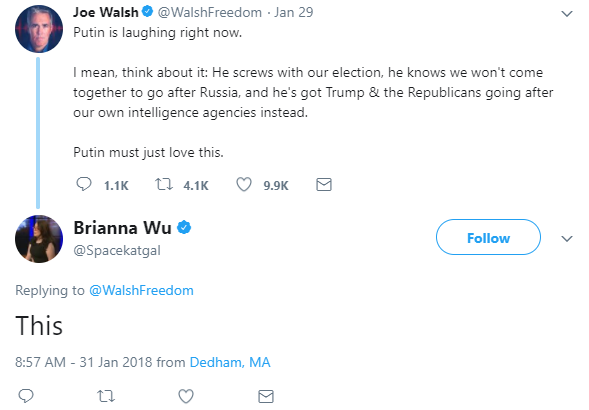Click the Jan 29 tweet date
The width and height of the screenshot is (589, 410).
point(294,12)
